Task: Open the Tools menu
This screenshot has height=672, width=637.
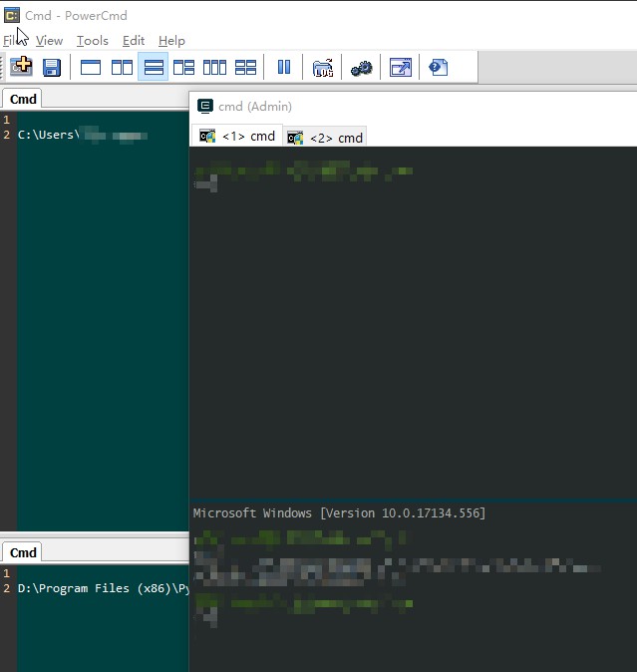Action: [x=93, y=41]
